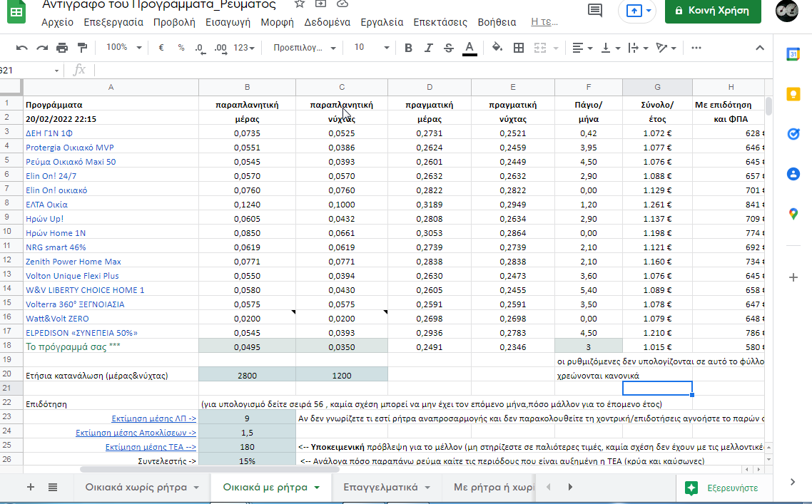This screenshot has width=812, height=504.
Task: Redo the last undone action
Action: click(42, 48)
